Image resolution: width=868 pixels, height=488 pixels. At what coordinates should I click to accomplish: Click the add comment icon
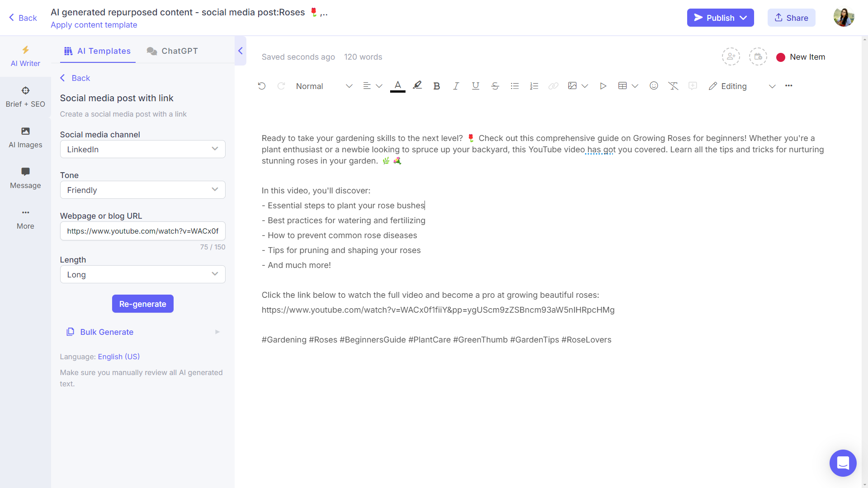(x=692, y=86)
